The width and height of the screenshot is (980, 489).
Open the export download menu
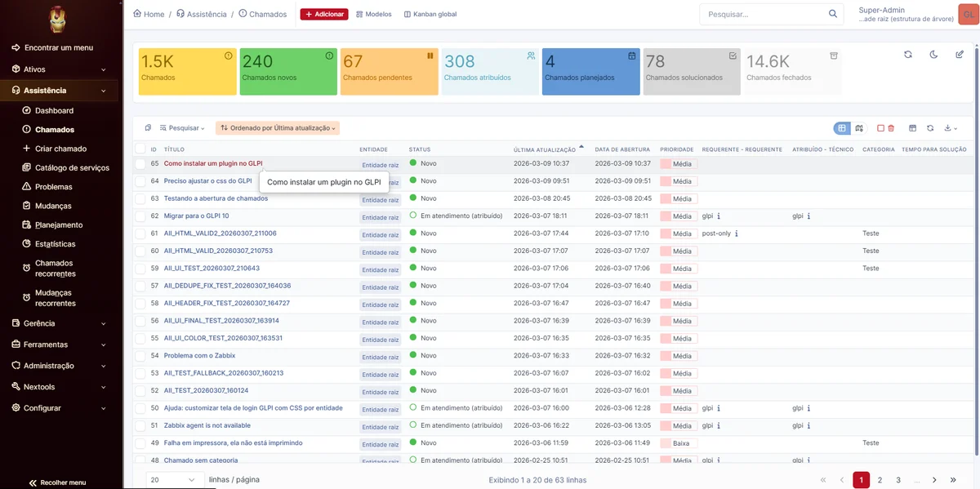pos(950,128)
